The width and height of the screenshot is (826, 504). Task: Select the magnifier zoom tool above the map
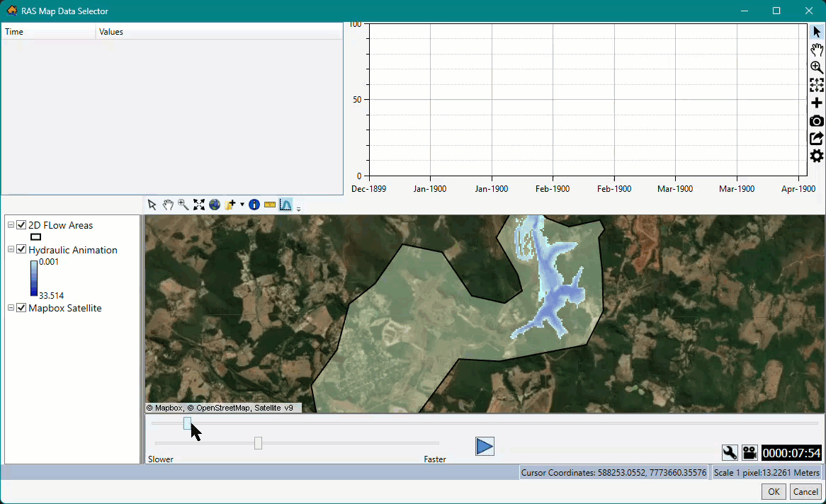183,205
